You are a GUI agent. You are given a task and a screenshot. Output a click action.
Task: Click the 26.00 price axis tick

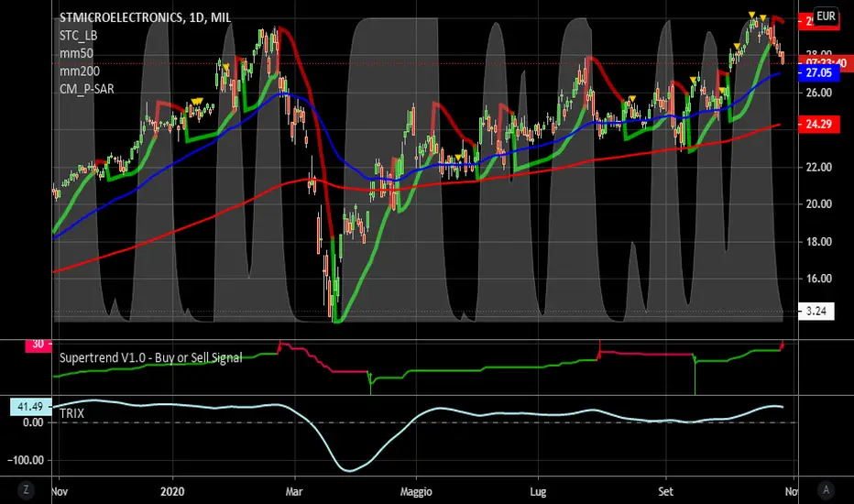(818, 93)
